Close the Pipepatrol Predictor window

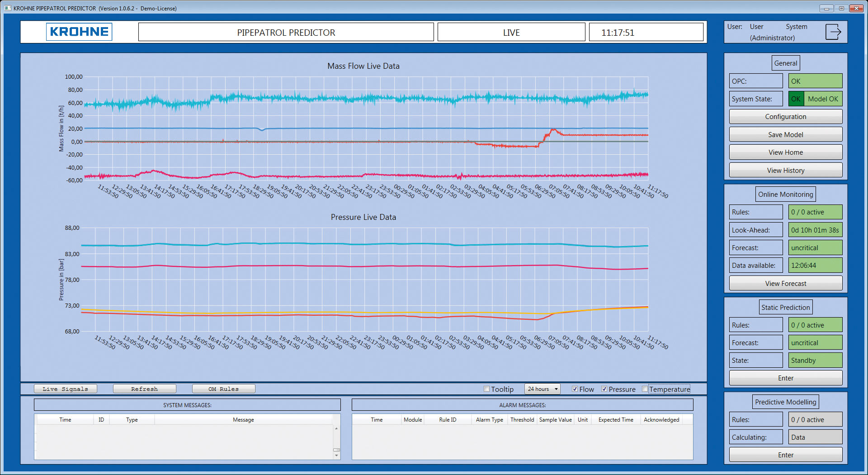[x=856, y=8]
